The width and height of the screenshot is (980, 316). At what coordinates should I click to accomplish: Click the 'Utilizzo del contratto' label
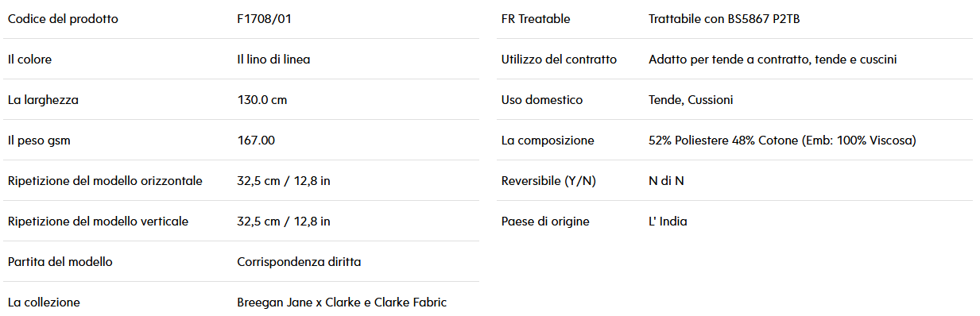tap(559, 60)
